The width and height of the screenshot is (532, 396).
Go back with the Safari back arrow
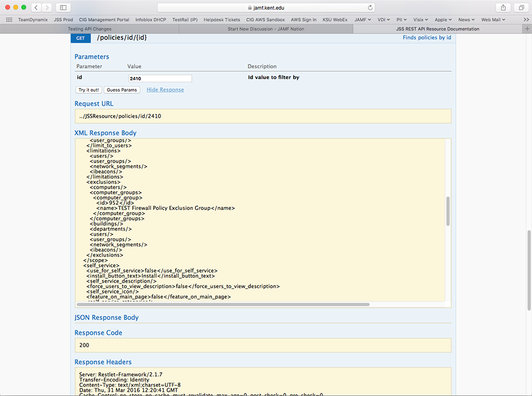pos(36,7)
